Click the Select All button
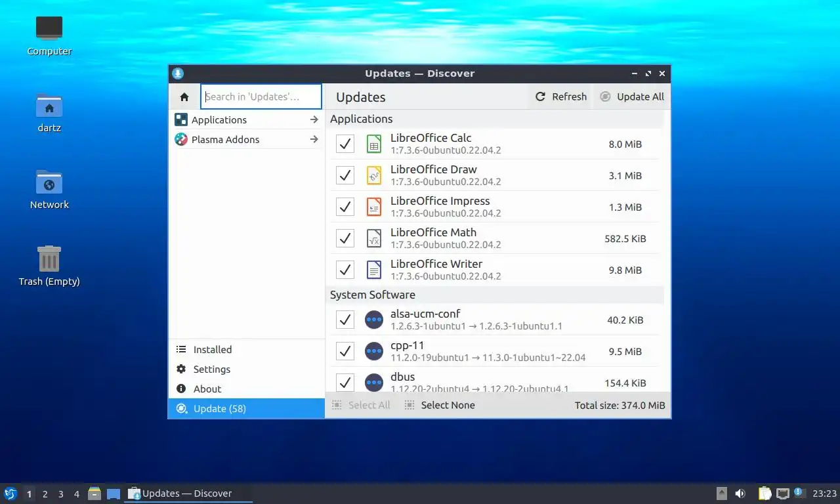 coord(362,406)
